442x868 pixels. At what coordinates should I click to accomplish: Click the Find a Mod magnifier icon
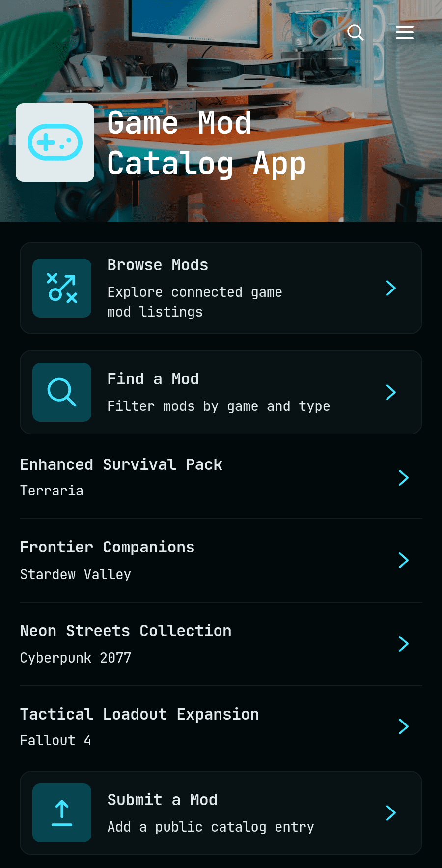coord(62,392)
